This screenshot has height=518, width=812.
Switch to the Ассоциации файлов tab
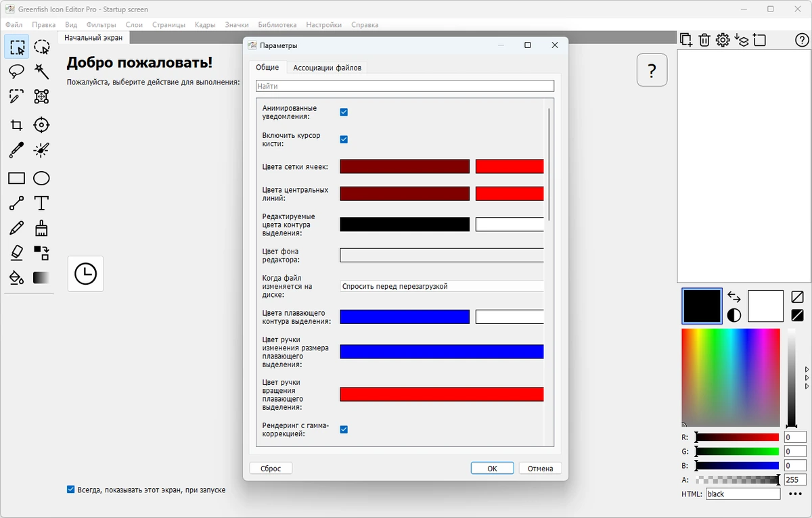click(328, 68)
